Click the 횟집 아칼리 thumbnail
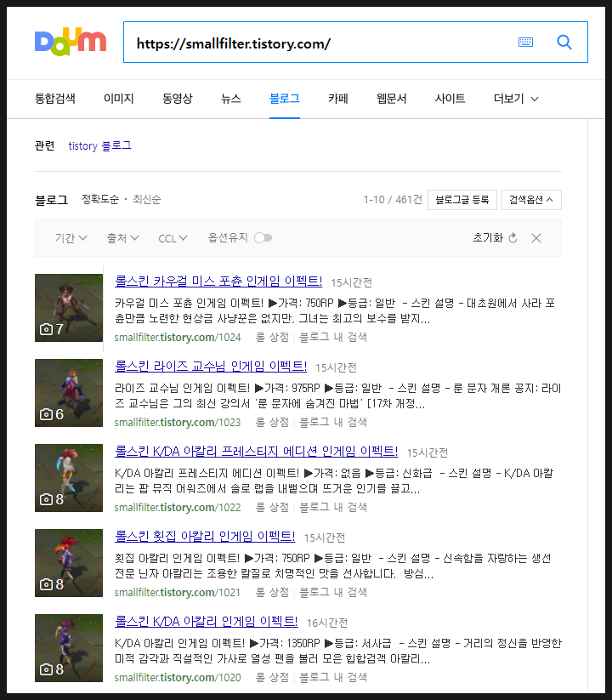 pyautogui.click(x=69, y=563)
